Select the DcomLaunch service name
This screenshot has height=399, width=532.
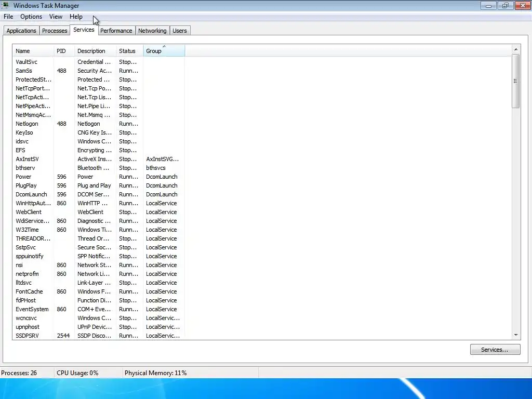[31, 194]
